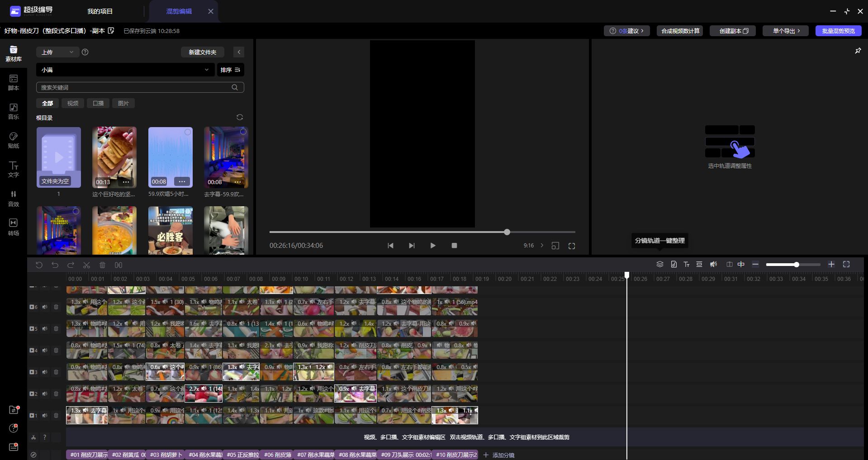Click the compass icon left of storyboard row
Image resolution: width=868 pixels, height=460 pixels.
[x=33, y=455]
